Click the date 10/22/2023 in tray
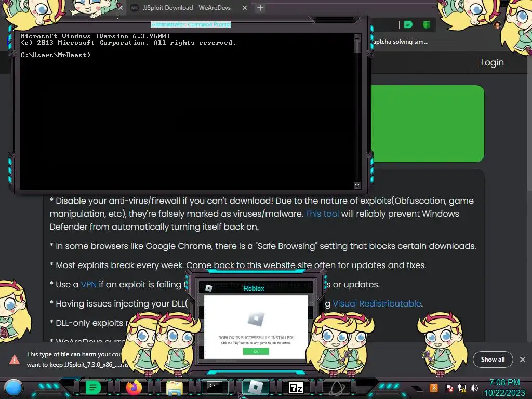This screenshot has width=532, height=399. tap(504, 393)
